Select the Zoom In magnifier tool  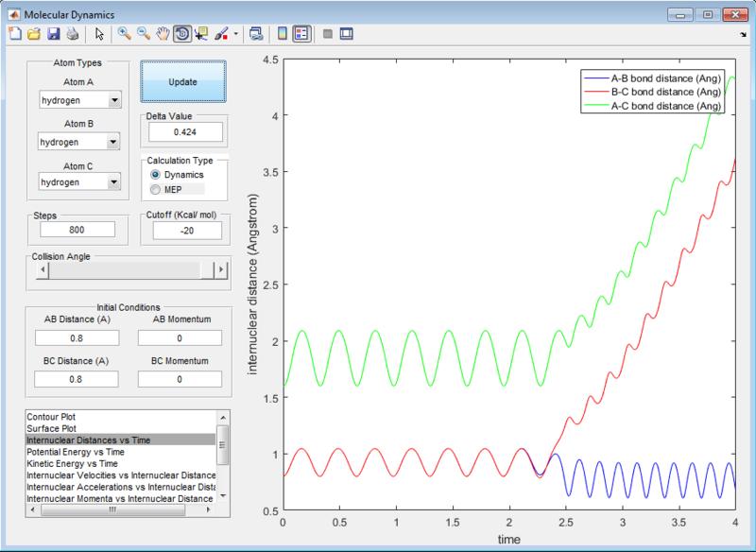click(x=124, y=34)
